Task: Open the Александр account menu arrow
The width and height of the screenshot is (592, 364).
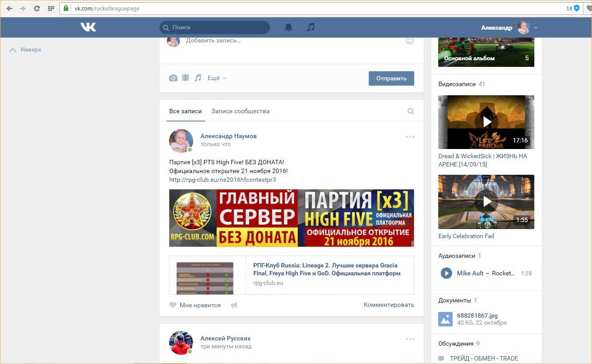Action: [536, 28]
